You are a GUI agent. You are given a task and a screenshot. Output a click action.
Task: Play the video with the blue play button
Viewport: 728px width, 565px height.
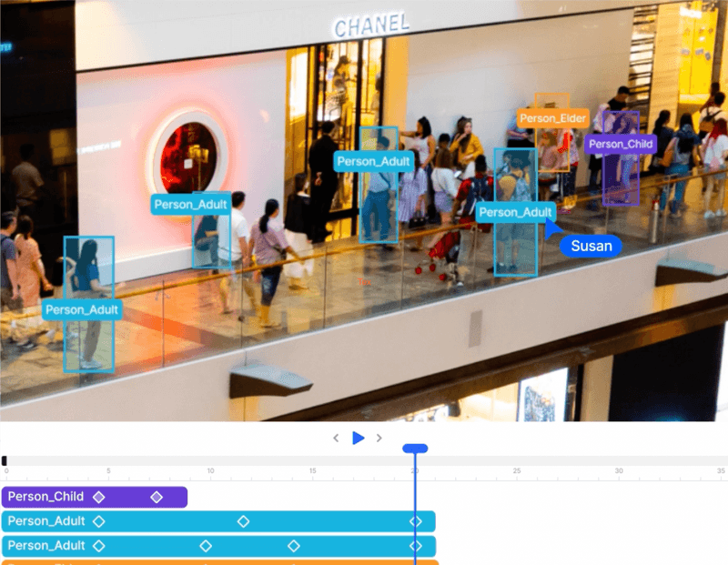tap(359, 438)
